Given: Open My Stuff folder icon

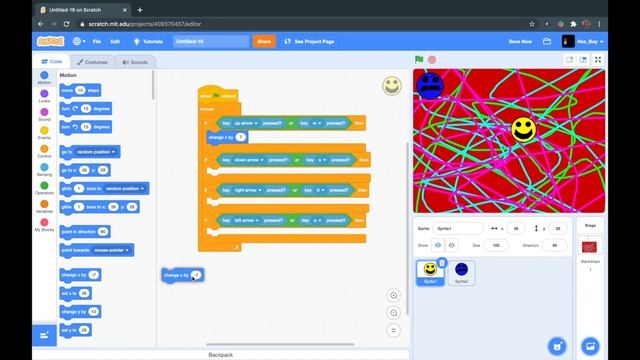Looking at the screenshot, I should pyautogui.click(x=547, y=41).
